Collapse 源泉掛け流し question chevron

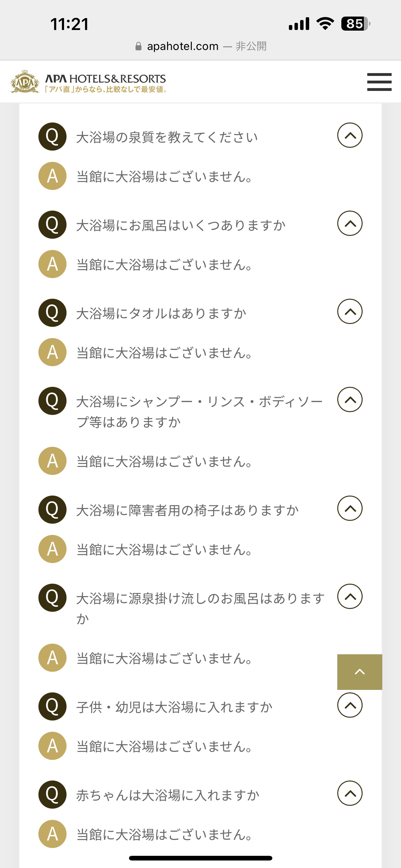click(x=350, y=596)
